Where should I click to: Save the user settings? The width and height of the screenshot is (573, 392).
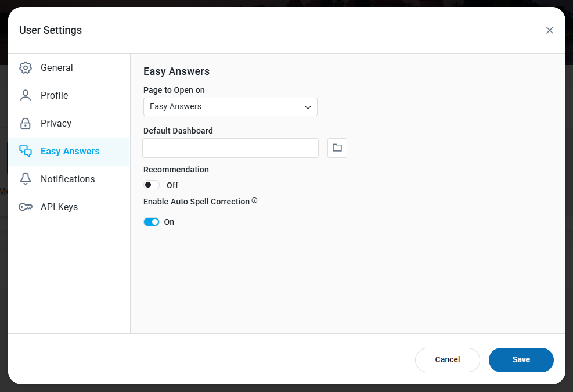click(x=521, y=360)
